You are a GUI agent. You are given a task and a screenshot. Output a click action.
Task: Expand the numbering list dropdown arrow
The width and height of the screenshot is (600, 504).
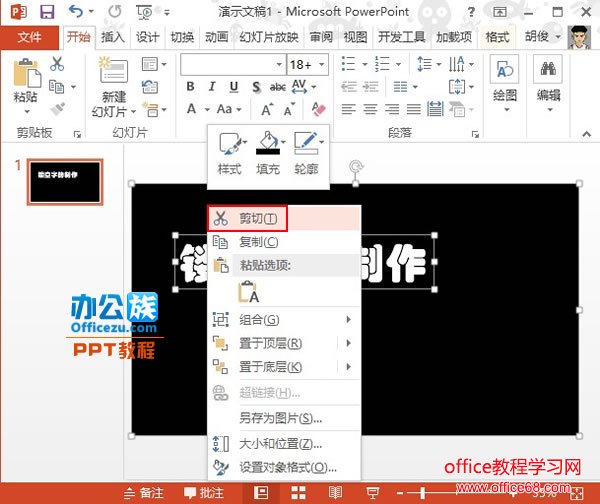click(398, 64)
